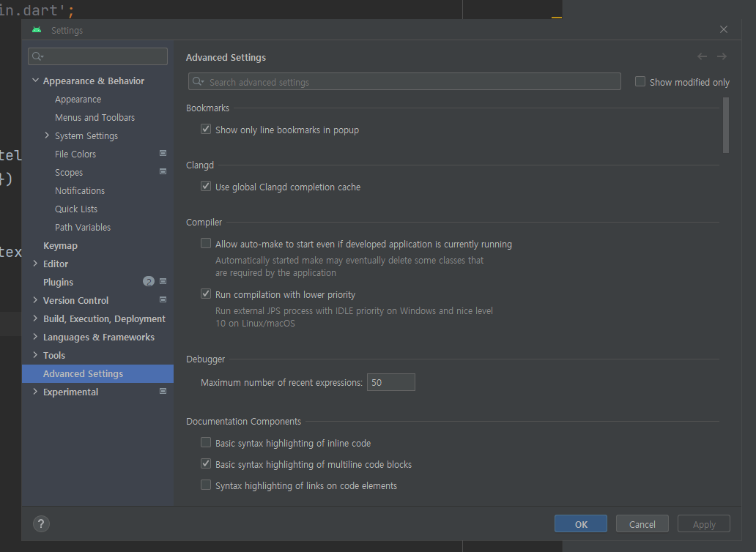Click project-level icon beside Plugins

163,281
